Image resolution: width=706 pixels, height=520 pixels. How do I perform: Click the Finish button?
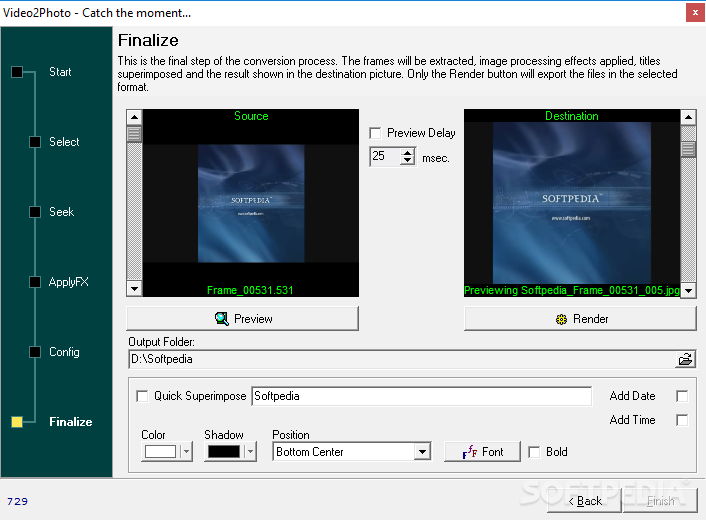click(x=660, y=501)
